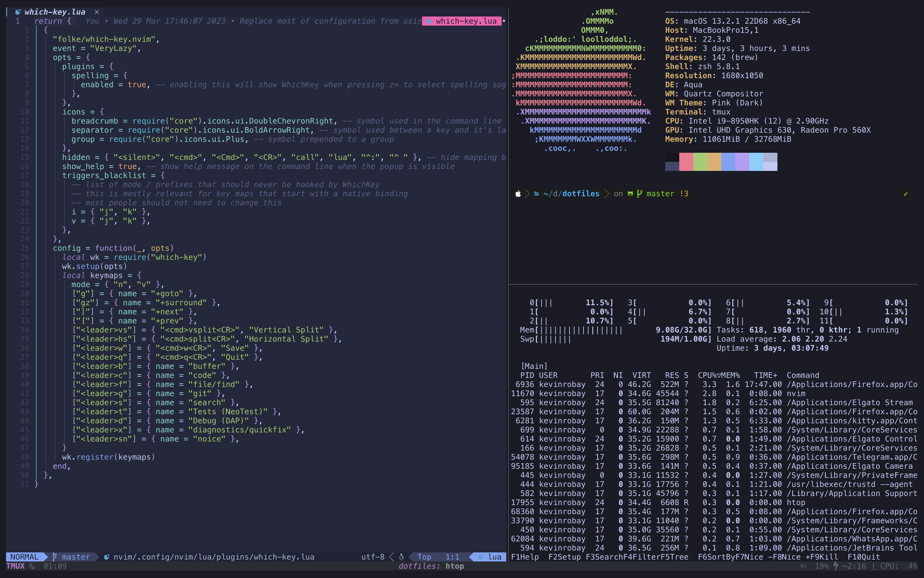Screen dimensions: 924x578
Task: Click the 'master' branch name in the nvim statusline
Action: tap(76, 557)
